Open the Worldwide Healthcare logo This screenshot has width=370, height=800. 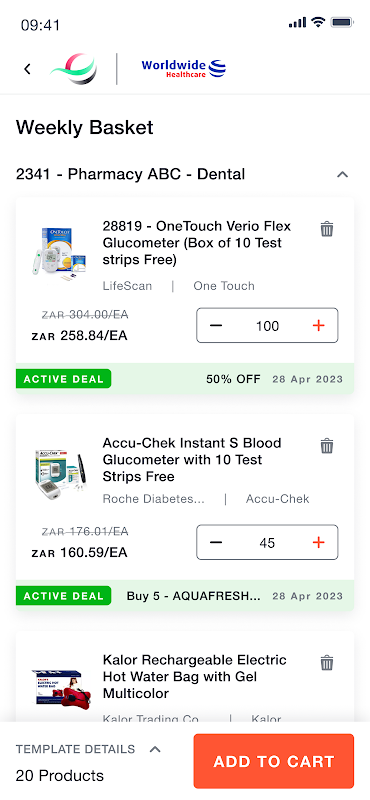pos(184,68)
